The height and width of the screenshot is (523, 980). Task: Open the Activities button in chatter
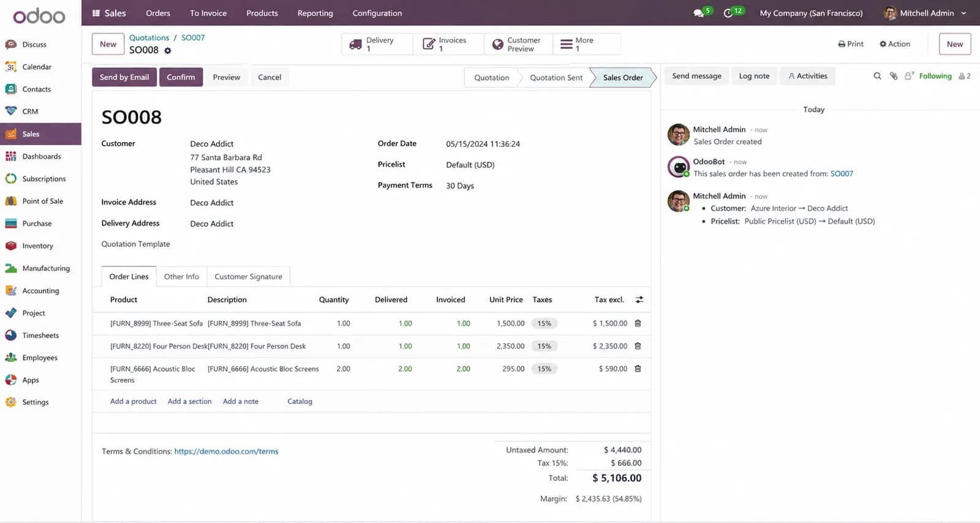[x=808, y=76]
